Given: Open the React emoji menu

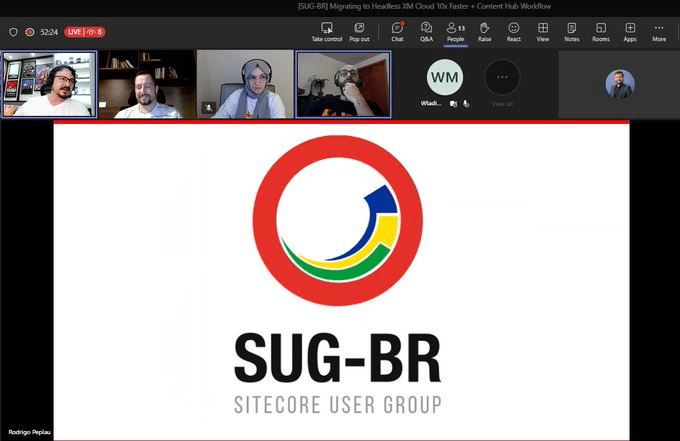Looking at the screenshot, I should [513, 31].
